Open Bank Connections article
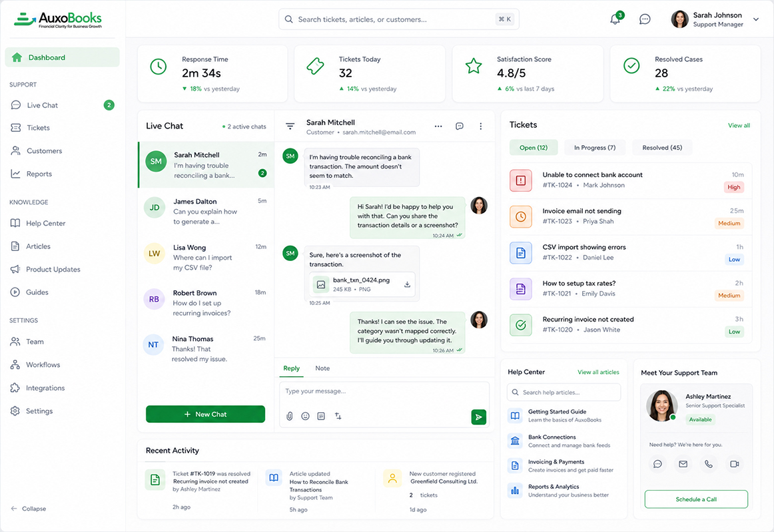 [x=564, y=441]
